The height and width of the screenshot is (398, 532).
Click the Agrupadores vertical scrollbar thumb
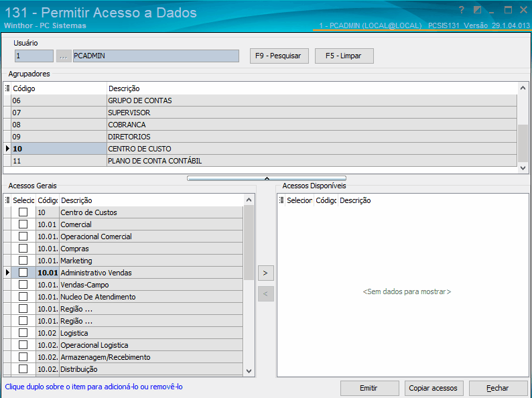(x=523, y=144)
